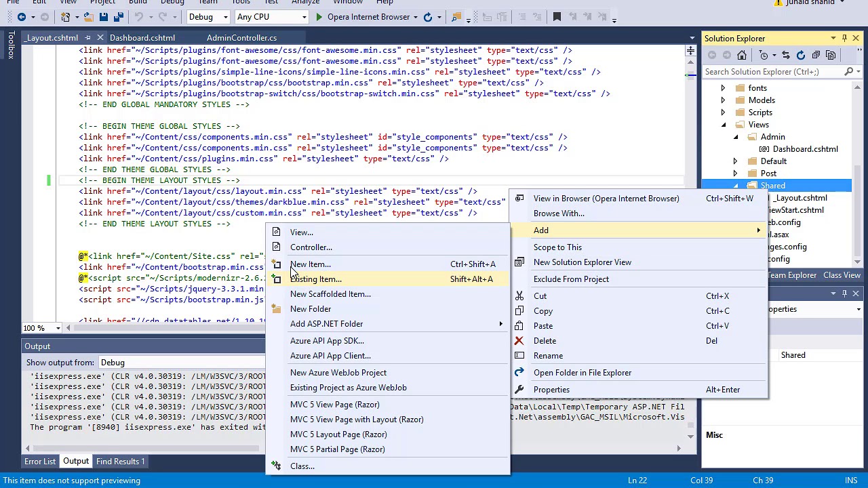Choose Controller... in the Add submenu
The image size is (868, 488).
pyautogui.click(x=387, y=247)
